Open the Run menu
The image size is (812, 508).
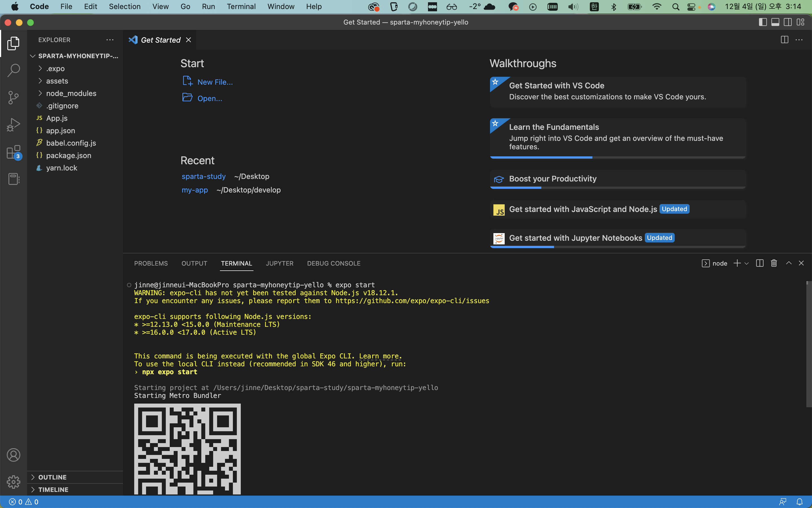pos(208,7)
